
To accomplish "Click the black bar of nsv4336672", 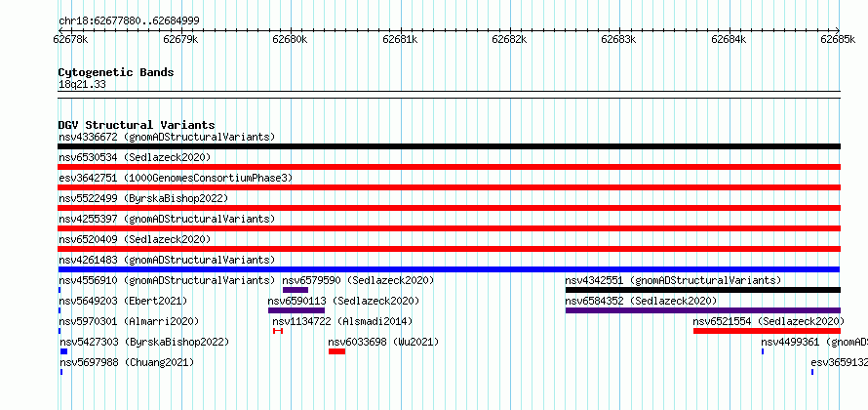I will coord(449,146).
